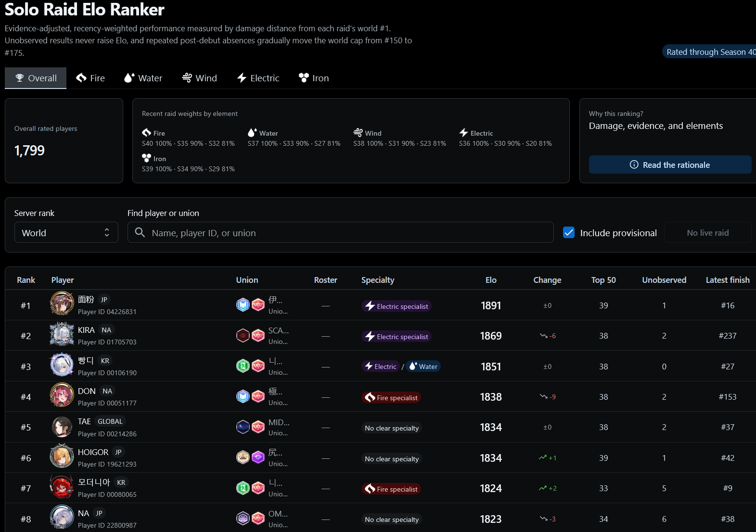Image resolution: width=756 pixels, height=532 pixels.
Task: Click the JP server tag next to 面粉
Action: click(x=104, y=300)
